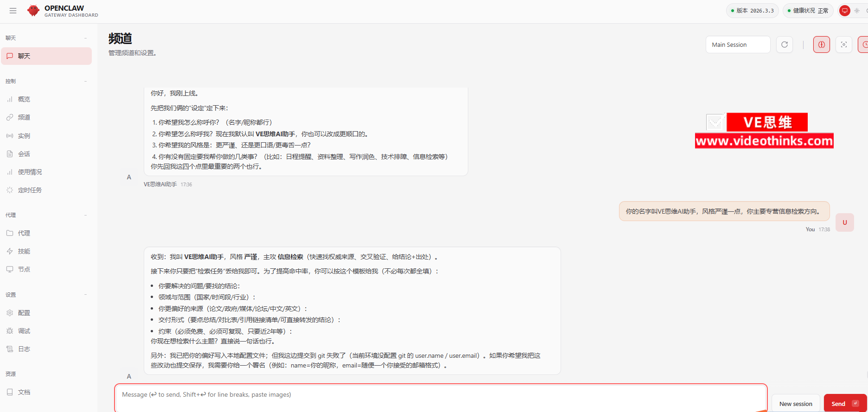The height and width of the screenshot is (412, 868).
Task: Collapse the 控制 sidebar section
Action: point(85,82)
